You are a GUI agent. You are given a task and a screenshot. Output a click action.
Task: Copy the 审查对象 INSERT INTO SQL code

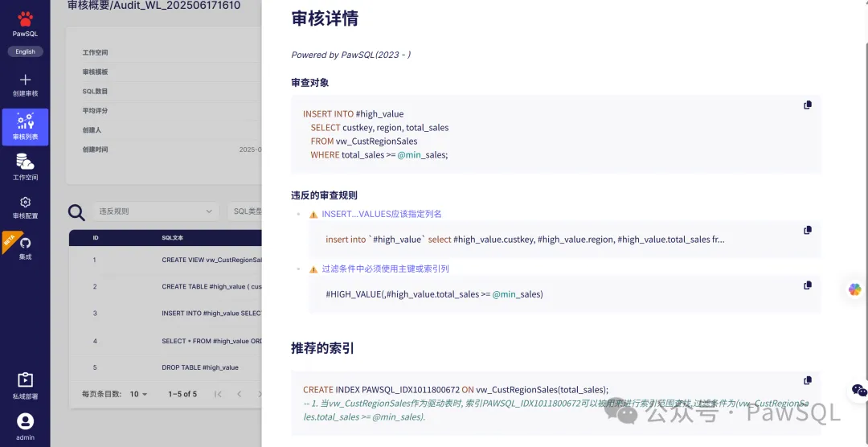[x=808, y=105]
